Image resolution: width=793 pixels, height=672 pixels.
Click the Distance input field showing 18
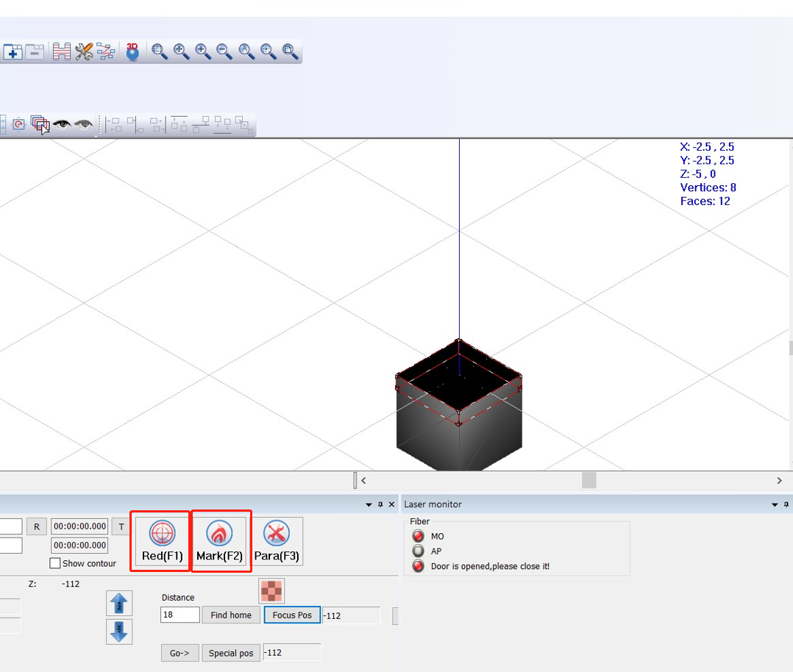(x=180, y=615)
